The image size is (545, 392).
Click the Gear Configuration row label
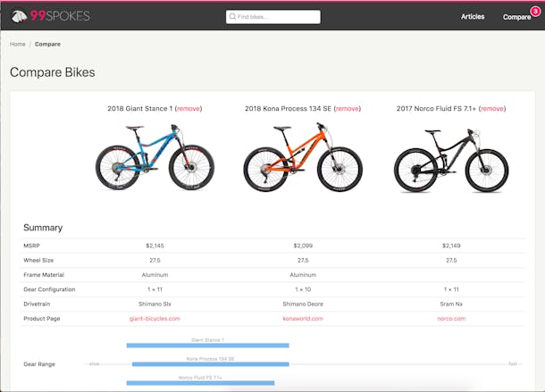(x=49, y=289)
